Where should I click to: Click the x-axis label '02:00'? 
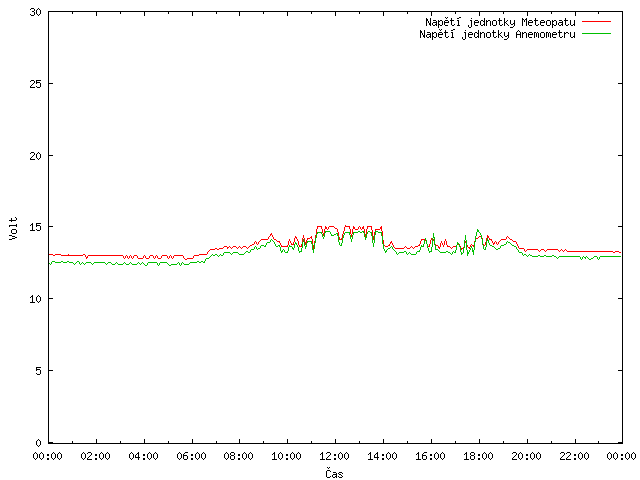point(96,456)
